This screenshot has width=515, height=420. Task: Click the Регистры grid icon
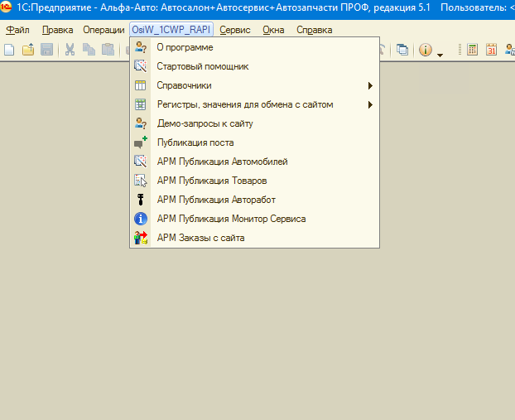(x=140, y=104)
